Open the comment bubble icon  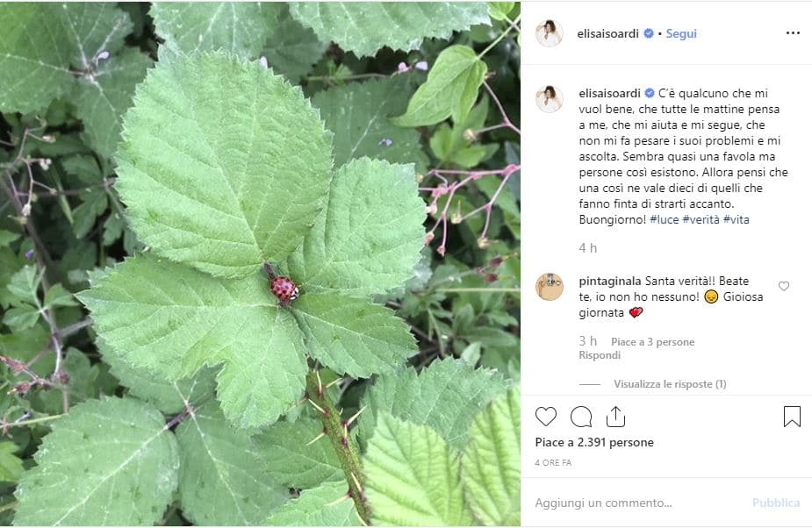pos(581,417)
